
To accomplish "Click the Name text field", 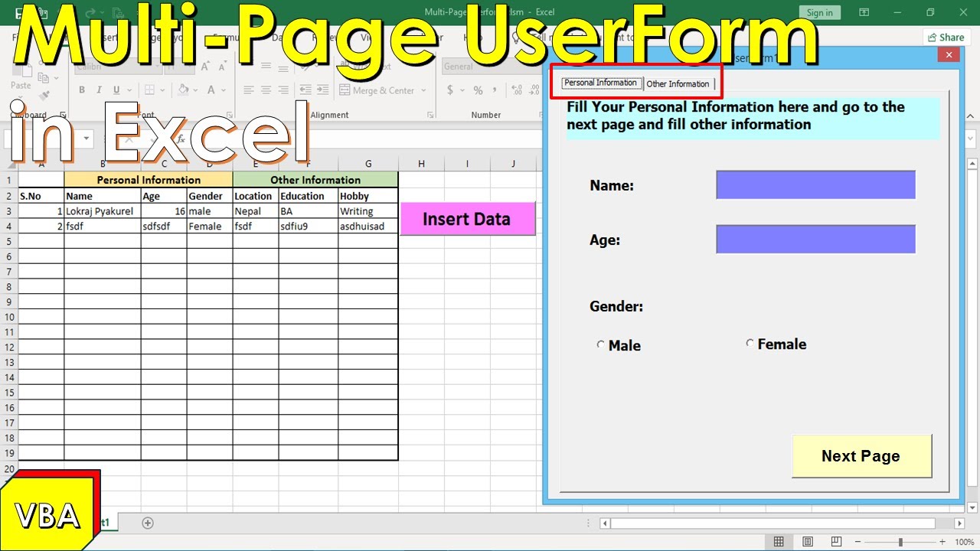I will coord(815,184).
